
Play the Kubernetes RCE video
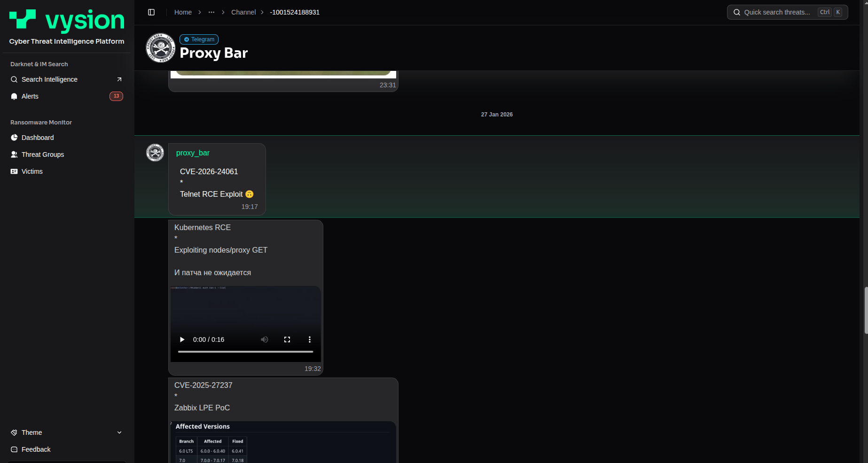[x=182, y=340]
